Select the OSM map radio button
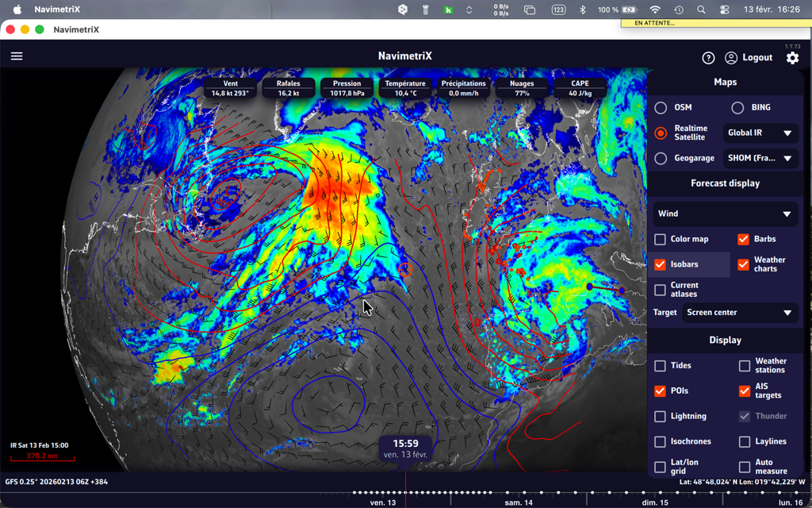Image resolution: width=812 pixels, height=508 pixels. coord(661,107)
